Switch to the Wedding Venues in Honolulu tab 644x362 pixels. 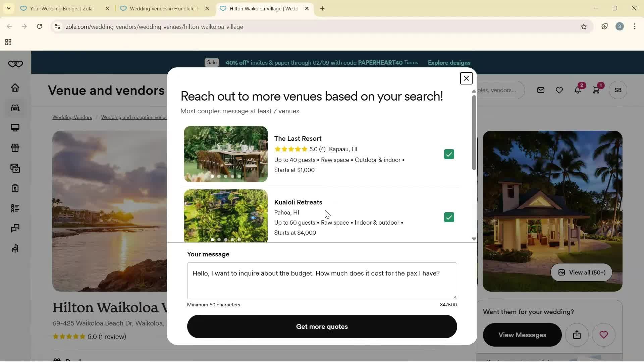161,8
